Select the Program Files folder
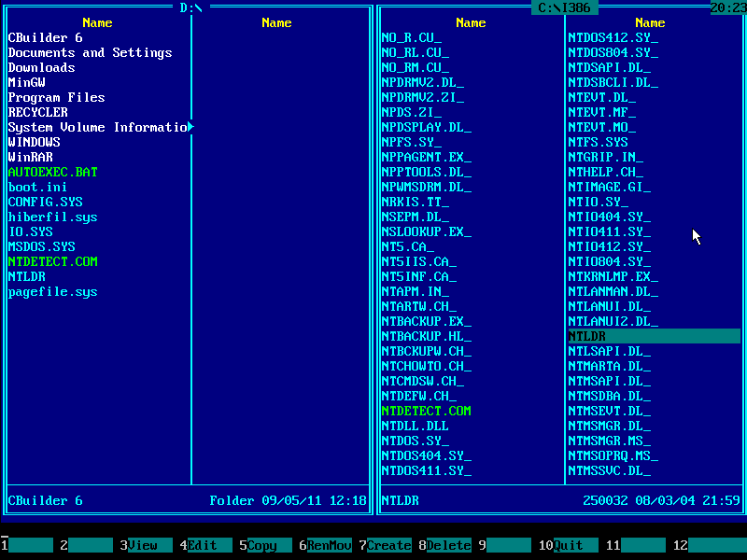747x560 pixels. 56,97
